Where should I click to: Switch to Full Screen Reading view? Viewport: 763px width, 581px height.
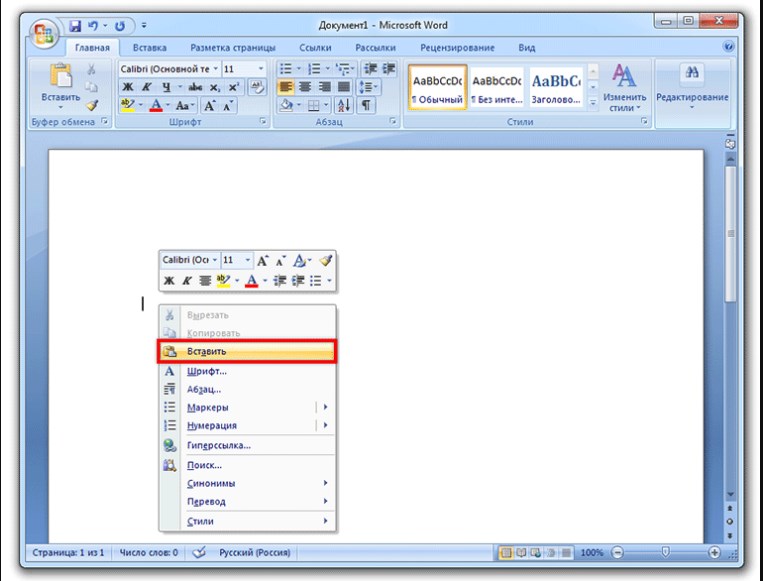coord(521,552)
